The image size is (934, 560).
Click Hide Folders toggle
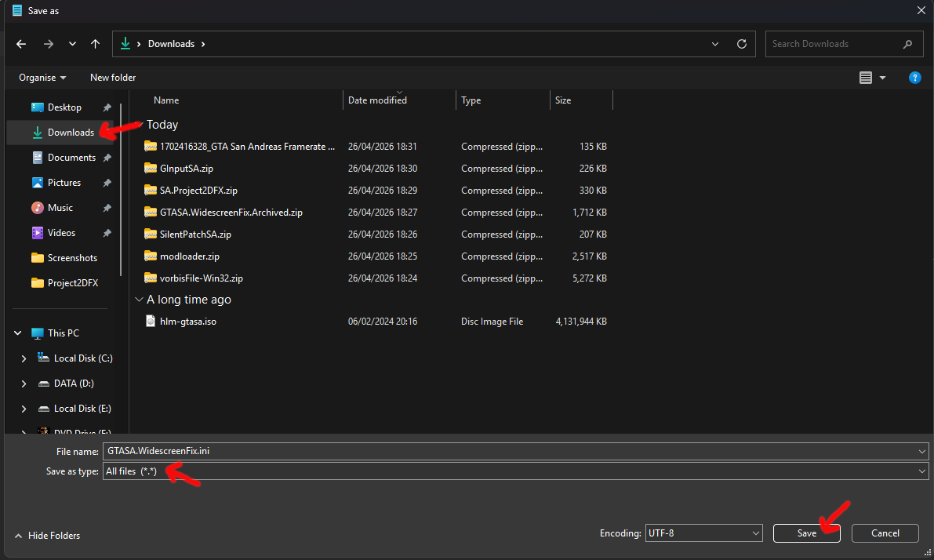[x=48, y=536]
